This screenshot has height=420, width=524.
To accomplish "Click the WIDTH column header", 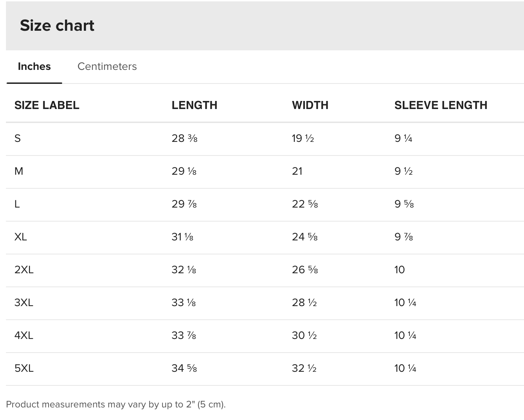I will tap(310, 105).
